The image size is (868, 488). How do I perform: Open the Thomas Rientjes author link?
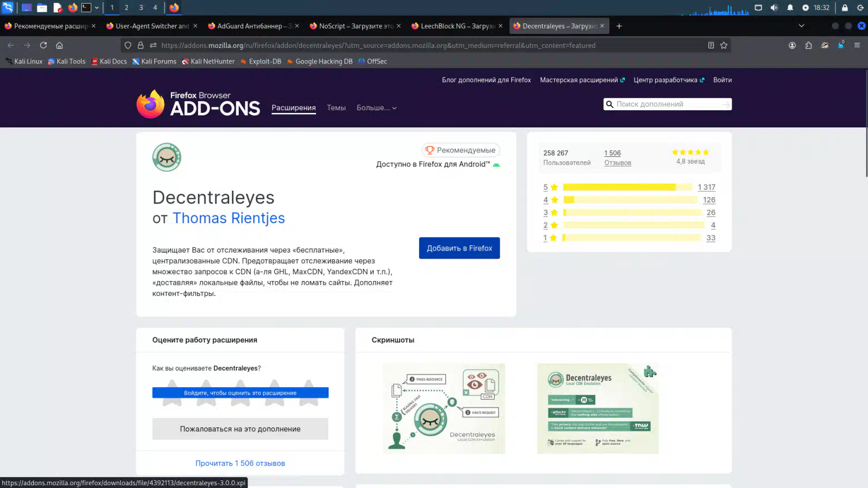[229, 218]
